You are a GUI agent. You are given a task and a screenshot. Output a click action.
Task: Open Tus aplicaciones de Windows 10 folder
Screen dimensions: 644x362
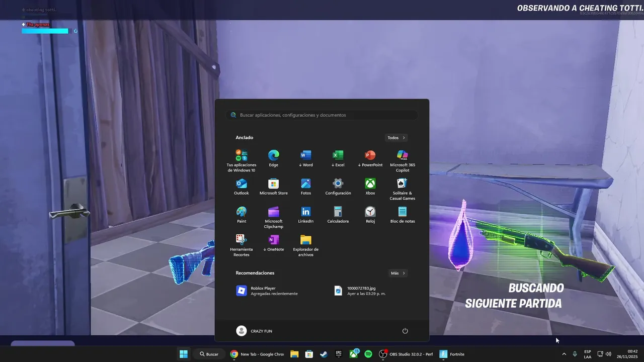pos(242,161)
